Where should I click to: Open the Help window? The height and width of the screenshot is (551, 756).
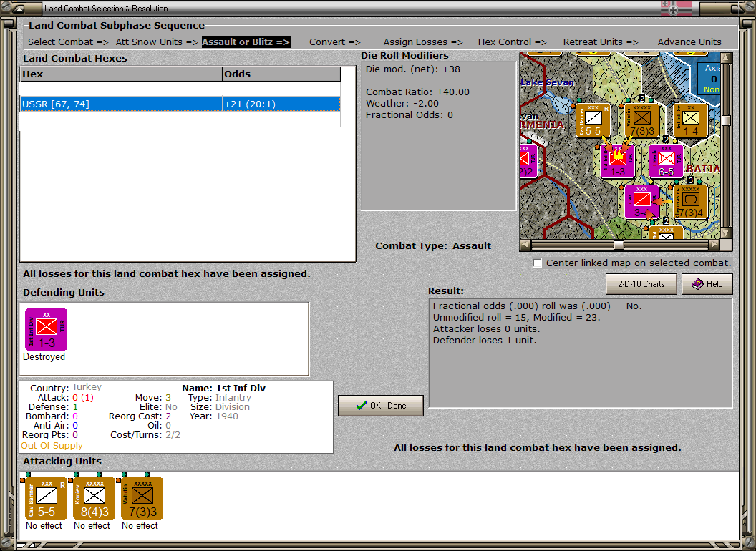(707, 284)
